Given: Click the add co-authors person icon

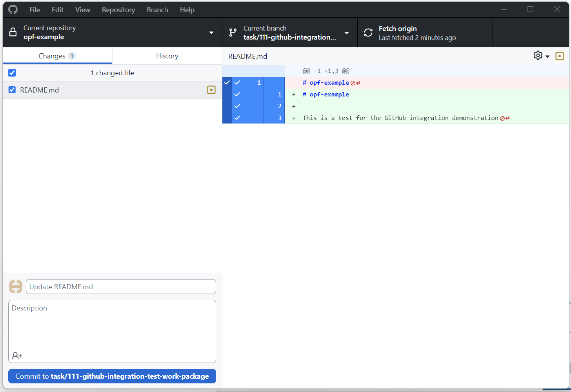Looking at the screenshot, I should coord(16,356).
